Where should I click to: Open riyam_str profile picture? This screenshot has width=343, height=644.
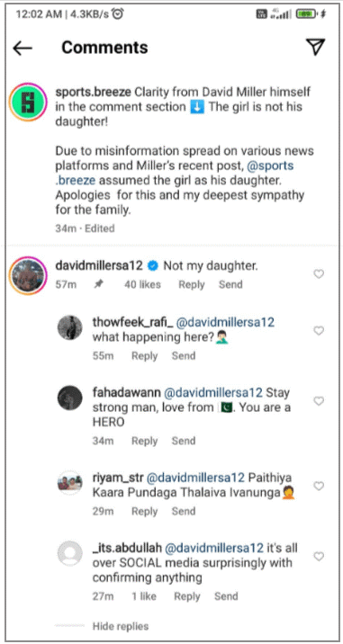(x=70, y=483)
